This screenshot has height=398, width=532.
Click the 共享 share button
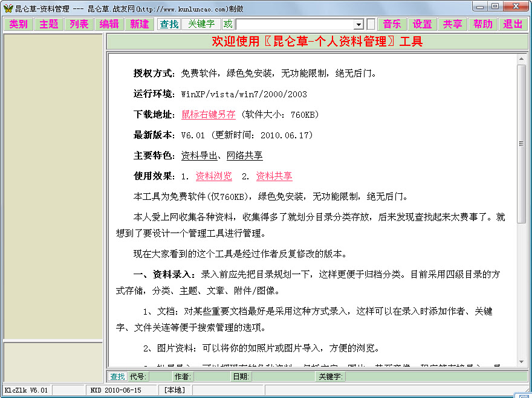pos(453,24)
